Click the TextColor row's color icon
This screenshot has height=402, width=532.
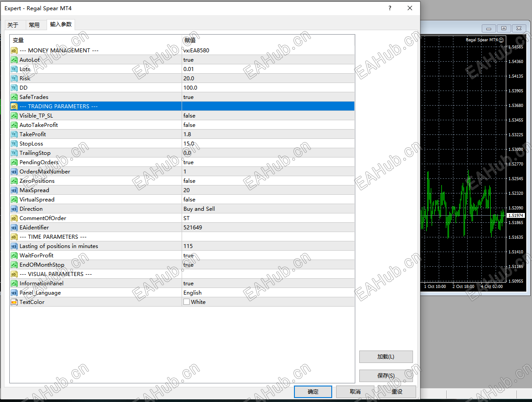click(x=14, y=302)
